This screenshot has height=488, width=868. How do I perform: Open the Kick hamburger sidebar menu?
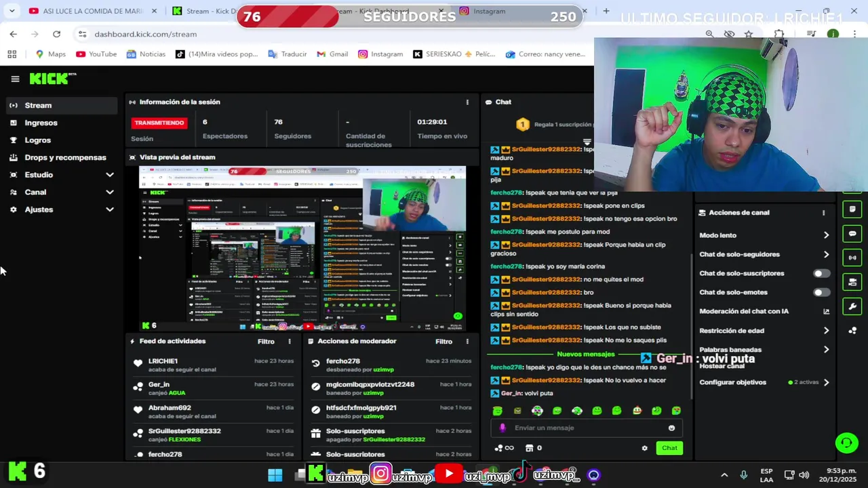click(x=15, y=79)
